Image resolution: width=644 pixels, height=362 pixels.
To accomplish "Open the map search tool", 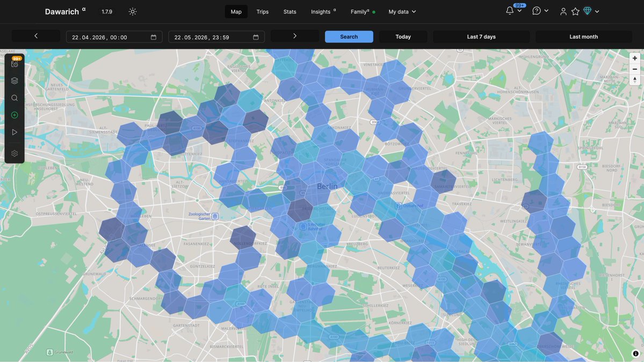I will coord(15,98).
